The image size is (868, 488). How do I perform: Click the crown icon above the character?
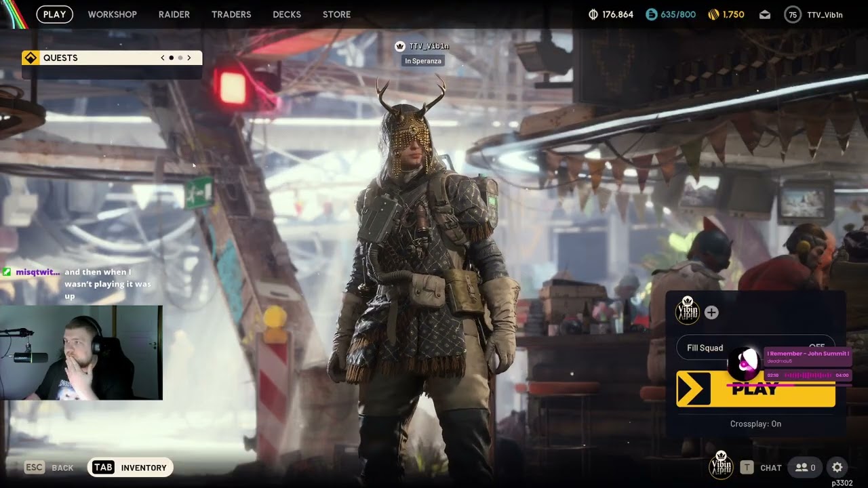pyautogui.click(x=400, y=46)
